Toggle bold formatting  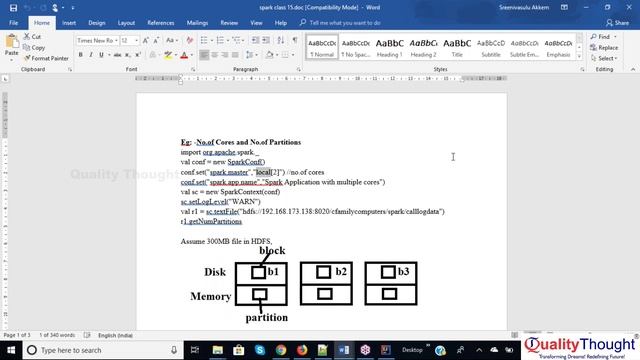coord(80,55)
